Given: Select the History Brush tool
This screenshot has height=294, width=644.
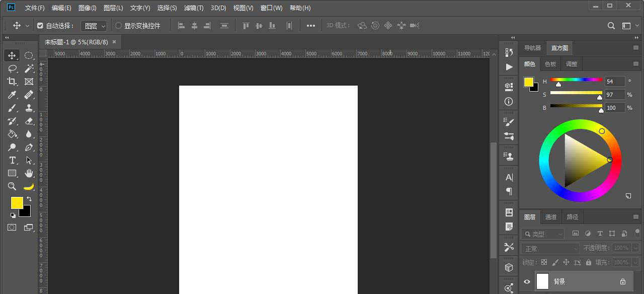Looking at the screenshot, I should [x=12, y=121].
